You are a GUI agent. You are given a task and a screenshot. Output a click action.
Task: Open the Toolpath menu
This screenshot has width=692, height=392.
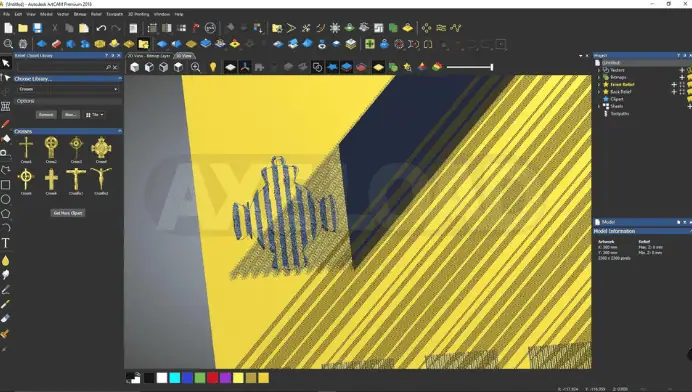114,14
